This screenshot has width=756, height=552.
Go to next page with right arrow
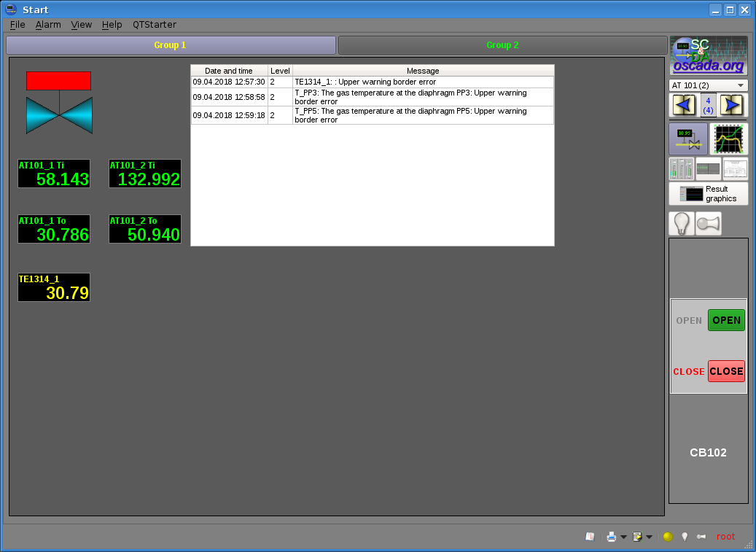(733, 105)
